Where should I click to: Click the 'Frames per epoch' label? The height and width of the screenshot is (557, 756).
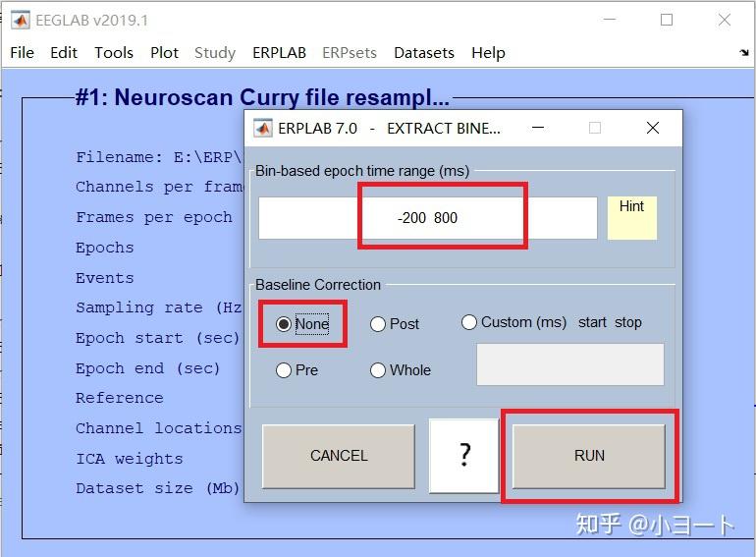(x=154, y=217)
